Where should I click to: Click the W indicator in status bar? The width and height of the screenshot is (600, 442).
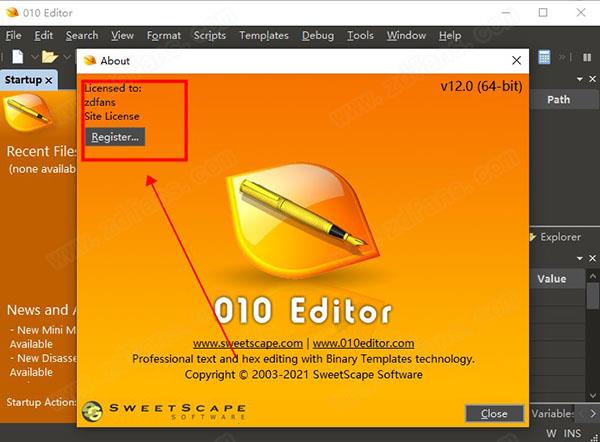[x=551, y=434]
